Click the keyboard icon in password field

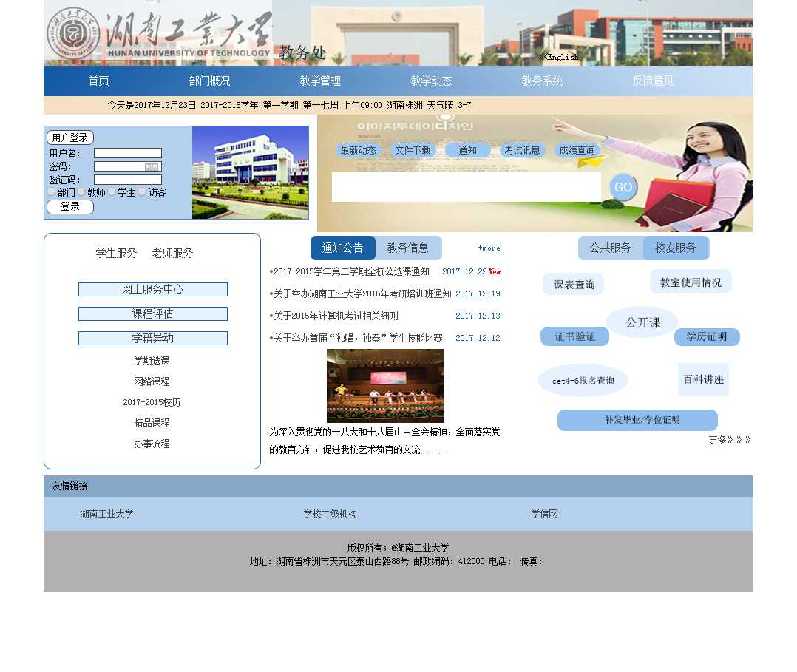click(152, 167)
